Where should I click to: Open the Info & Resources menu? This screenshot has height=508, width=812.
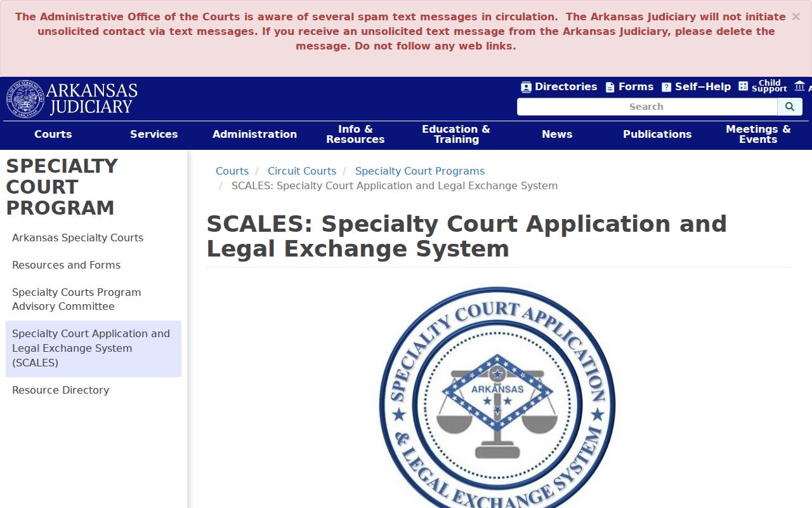tap(355, 135)
